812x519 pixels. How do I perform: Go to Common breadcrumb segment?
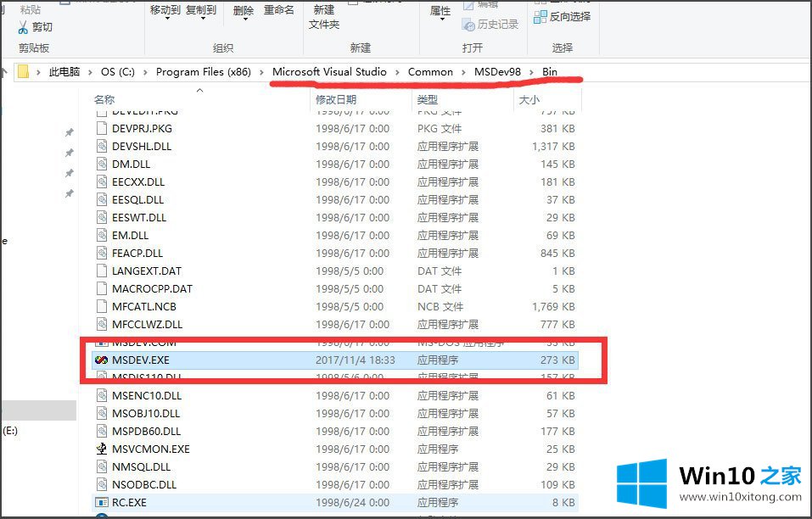tap(430, 72)
